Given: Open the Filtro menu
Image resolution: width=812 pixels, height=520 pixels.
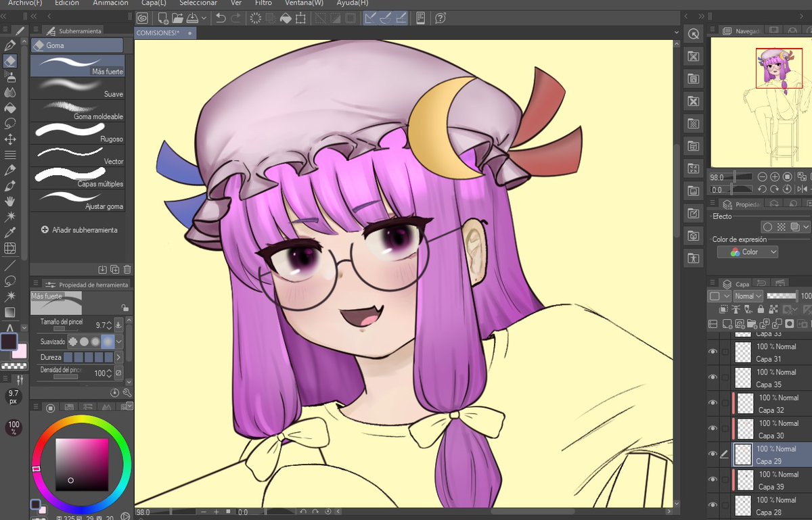Looking at the screenshot, I should tap(263, 3).
